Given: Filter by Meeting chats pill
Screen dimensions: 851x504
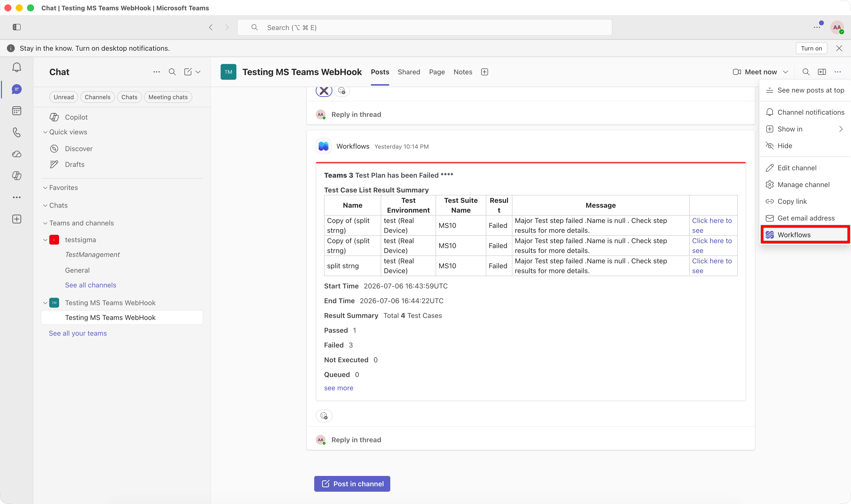Looking at the screenshot, I should (168, 97).
